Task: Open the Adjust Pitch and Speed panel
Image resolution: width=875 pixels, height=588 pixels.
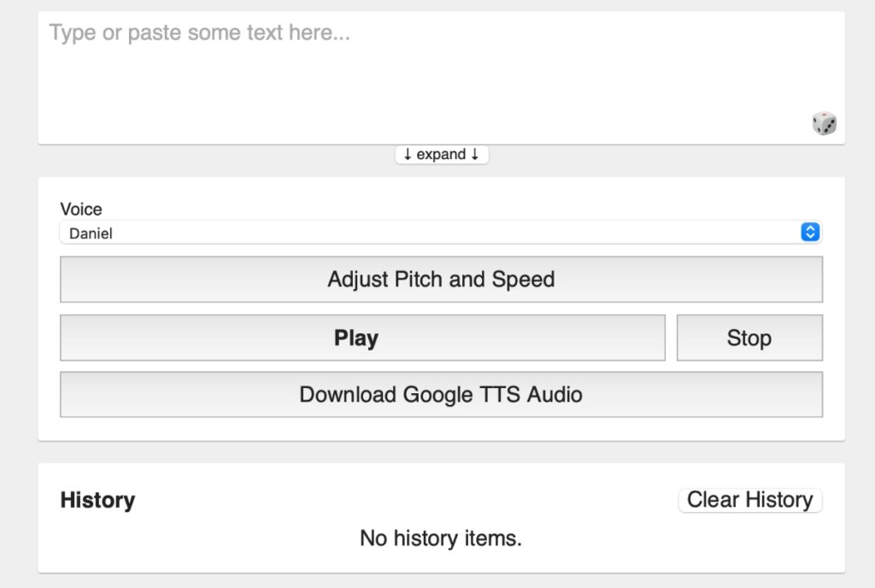Action: coord(441,279)
